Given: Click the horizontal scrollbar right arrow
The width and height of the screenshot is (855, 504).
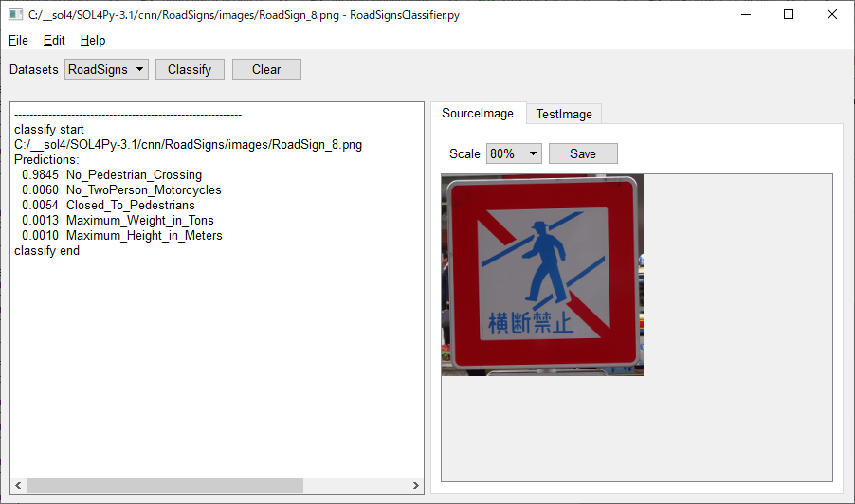Looking at the screenshot, I should coord(415,485).
